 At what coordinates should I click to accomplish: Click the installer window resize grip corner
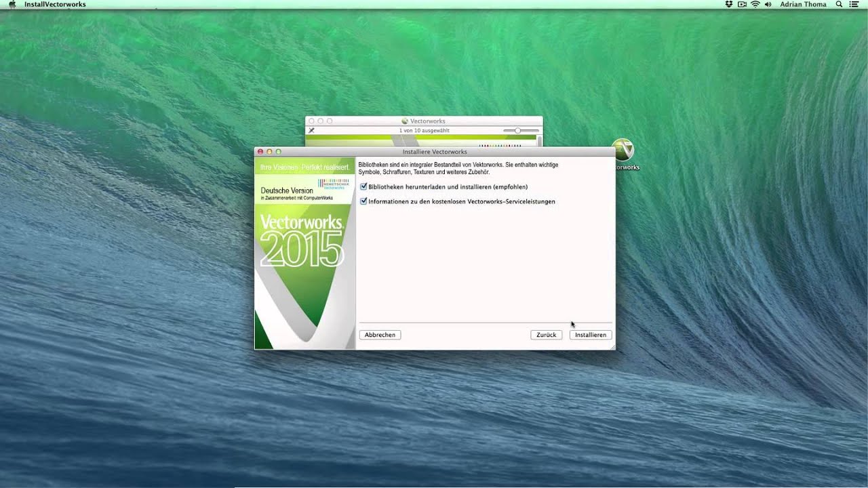coord(612,346)
